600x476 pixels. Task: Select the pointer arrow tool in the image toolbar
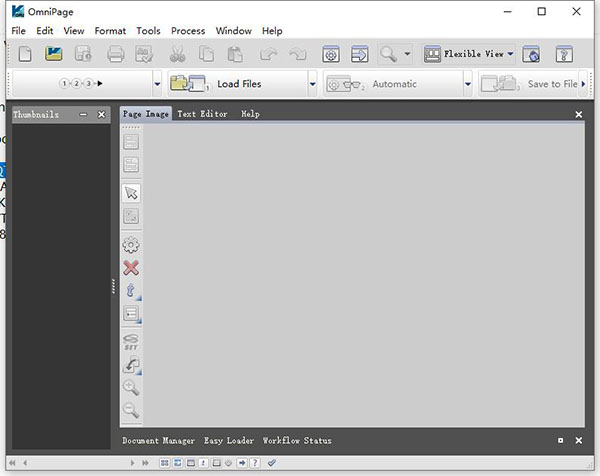tap(131, 193)
